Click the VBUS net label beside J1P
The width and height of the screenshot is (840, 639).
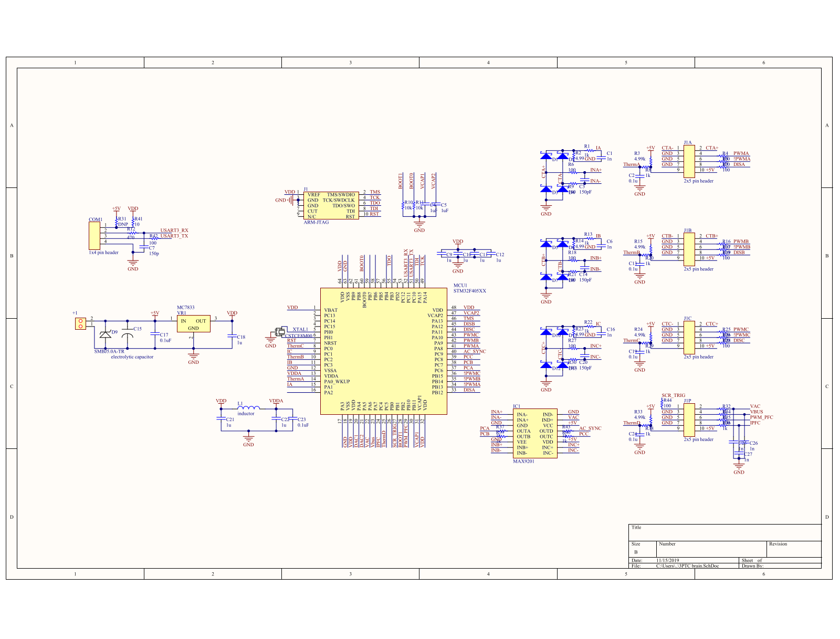pyautogui.click(x=757, y=412)
